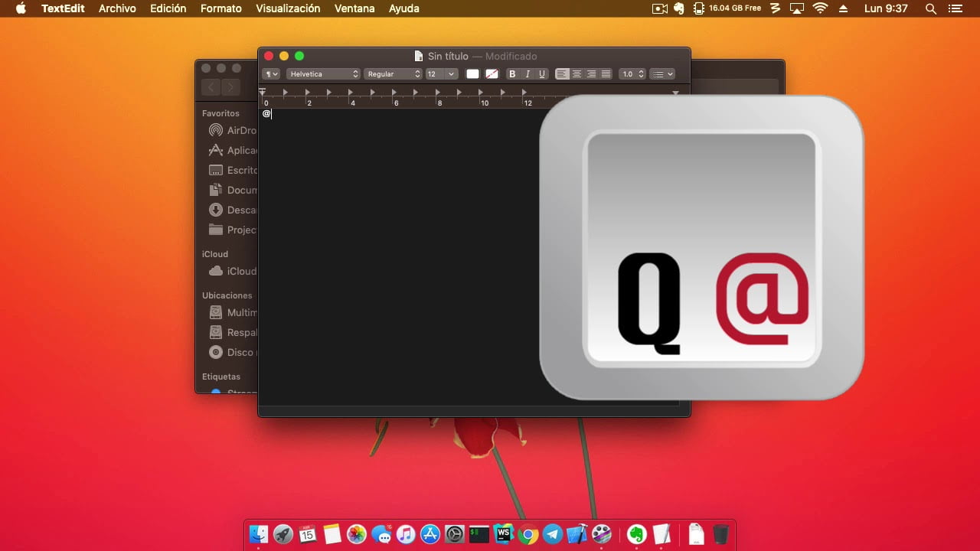Open the Visualización menu
980x551 pixels.
click(x=288, y=8)
